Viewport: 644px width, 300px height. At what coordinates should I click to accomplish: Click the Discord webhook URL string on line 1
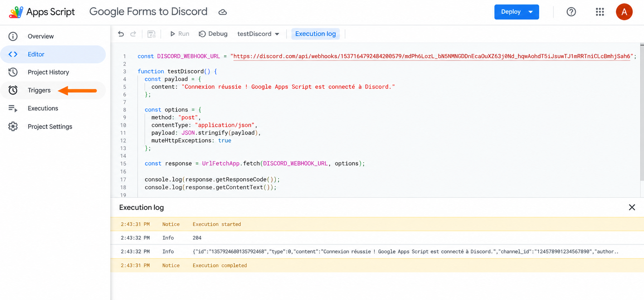coord(432,56)
